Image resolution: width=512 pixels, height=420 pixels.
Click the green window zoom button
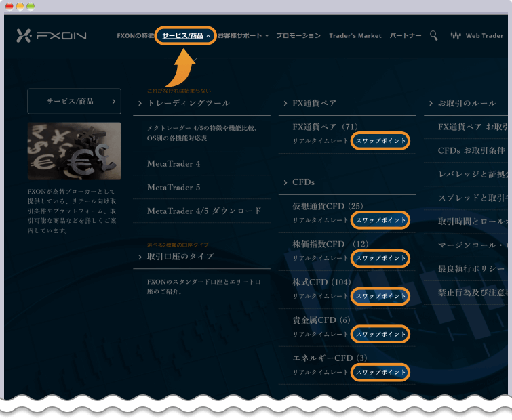(x=31, y=7)
